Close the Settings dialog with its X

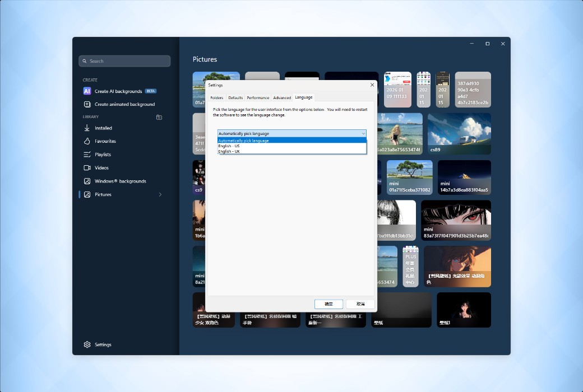click(372, 85)
